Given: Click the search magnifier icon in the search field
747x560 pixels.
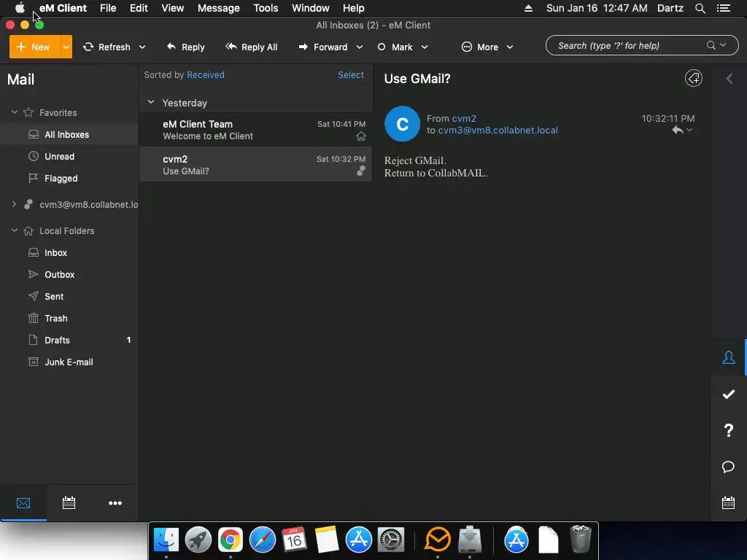Looking at the screenshot, I should [711, 45].
